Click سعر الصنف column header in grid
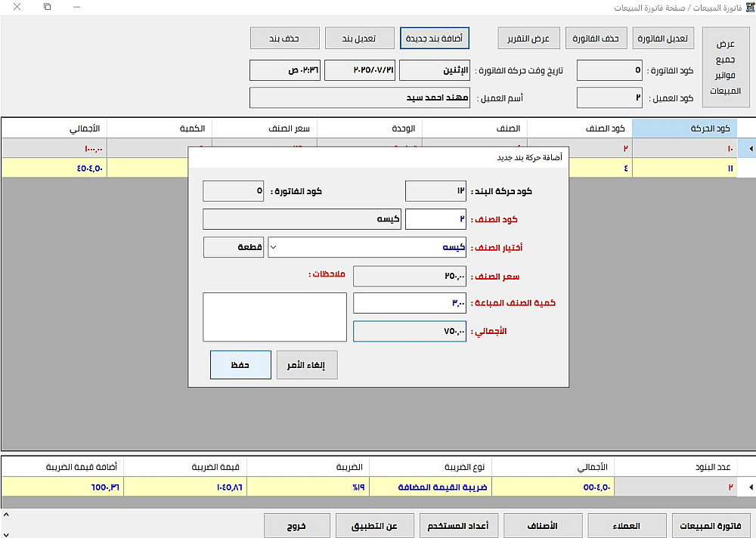This screenshot has width=756, height=538. [x=264, y=128]
